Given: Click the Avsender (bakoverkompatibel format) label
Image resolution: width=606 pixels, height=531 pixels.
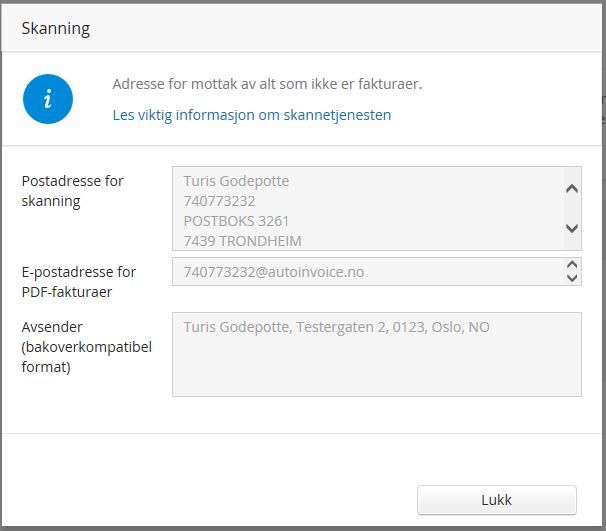Looking at the screenshot, I should [86, 346].
